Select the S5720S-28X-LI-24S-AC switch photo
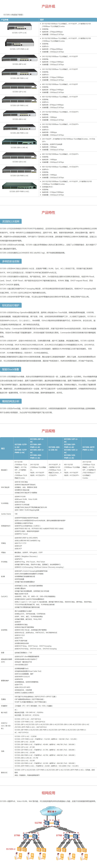 (x=20, y=142)
